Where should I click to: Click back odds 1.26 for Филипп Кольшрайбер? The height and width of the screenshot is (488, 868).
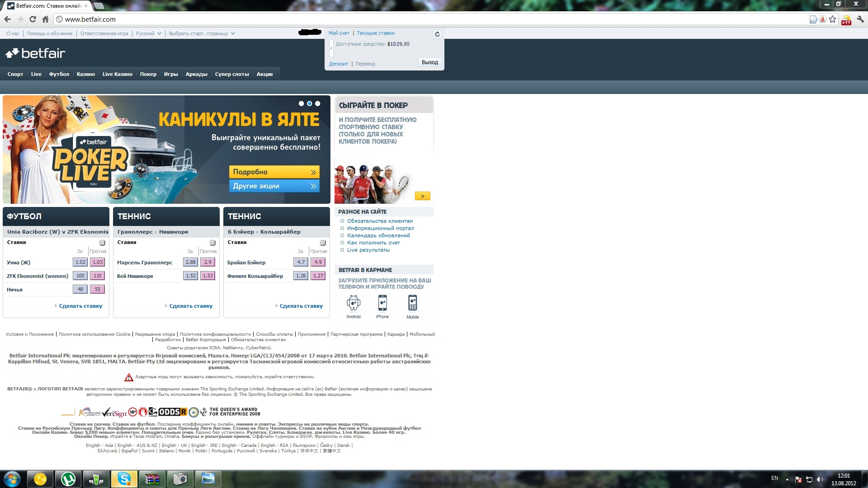coord(301,276)
